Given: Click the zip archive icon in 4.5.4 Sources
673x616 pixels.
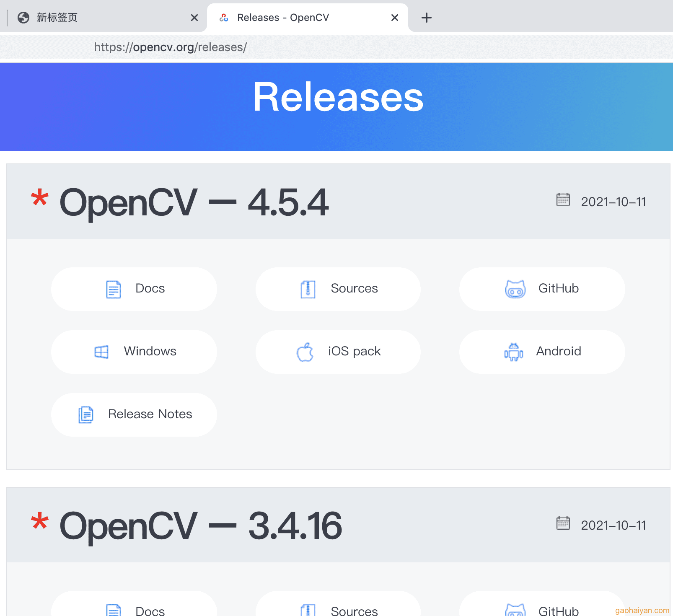Looking at the screenshot, I should coord(308,289).
